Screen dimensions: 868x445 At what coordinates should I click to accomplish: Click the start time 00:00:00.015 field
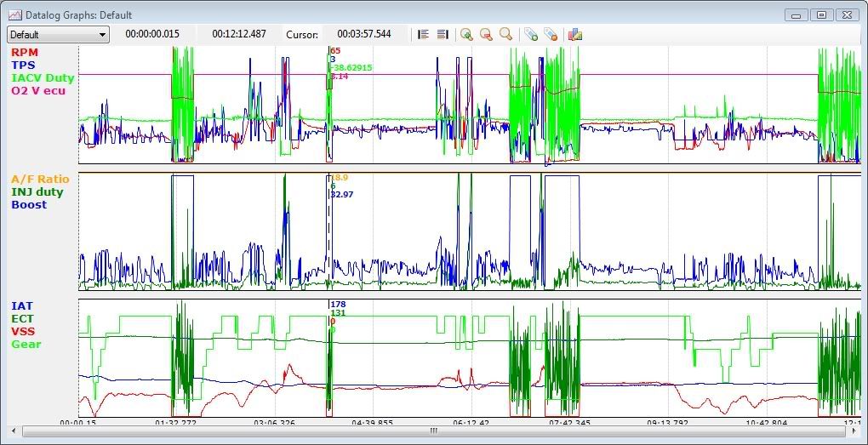click(152, 34)
